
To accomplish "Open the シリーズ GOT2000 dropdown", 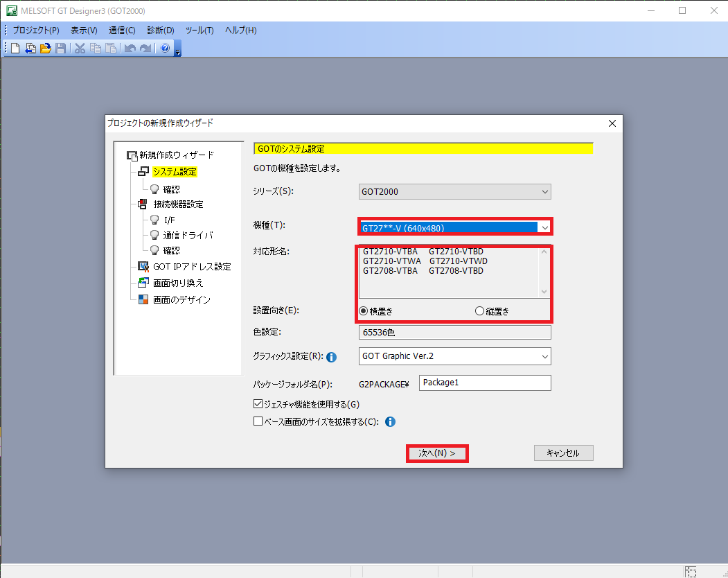I will [454, 192].
